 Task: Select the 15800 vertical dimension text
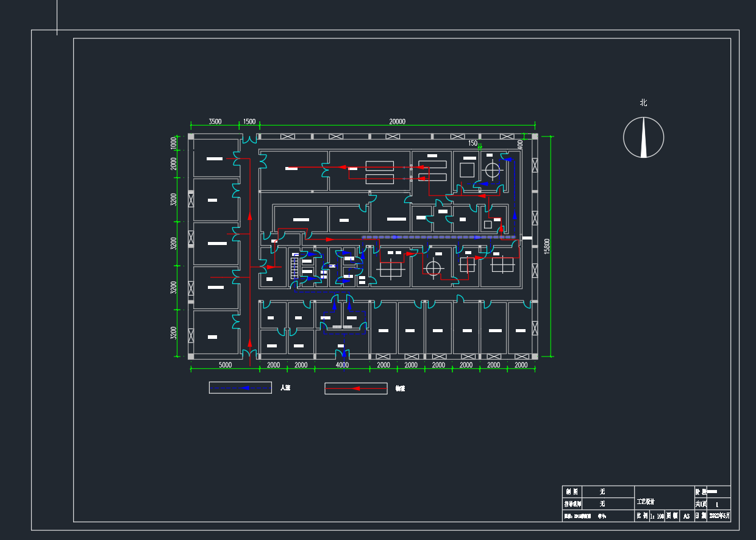[x=547, y=246]
